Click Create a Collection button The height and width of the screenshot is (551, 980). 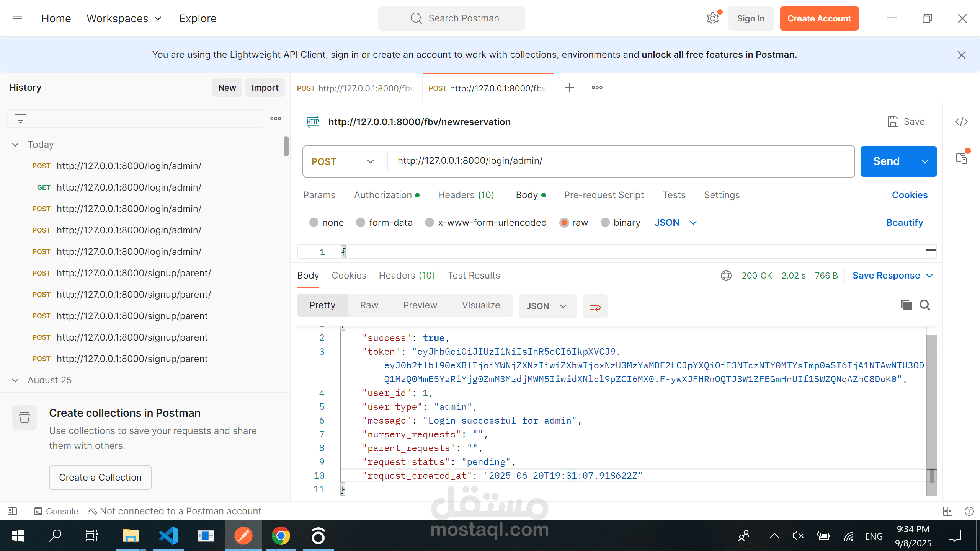pyautogui.click(x=100, y=478)
